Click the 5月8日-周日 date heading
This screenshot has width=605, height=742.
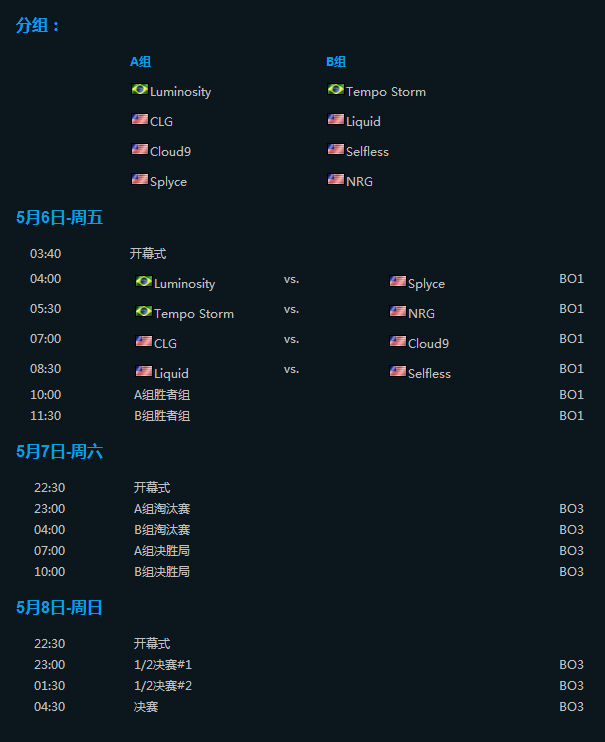point(59,608)
